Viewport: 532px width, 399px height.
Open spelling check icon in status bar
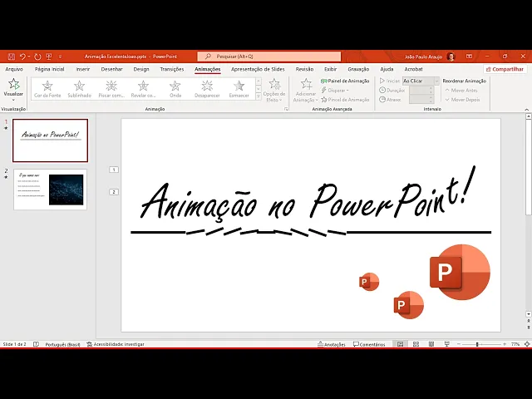point(36,344)
